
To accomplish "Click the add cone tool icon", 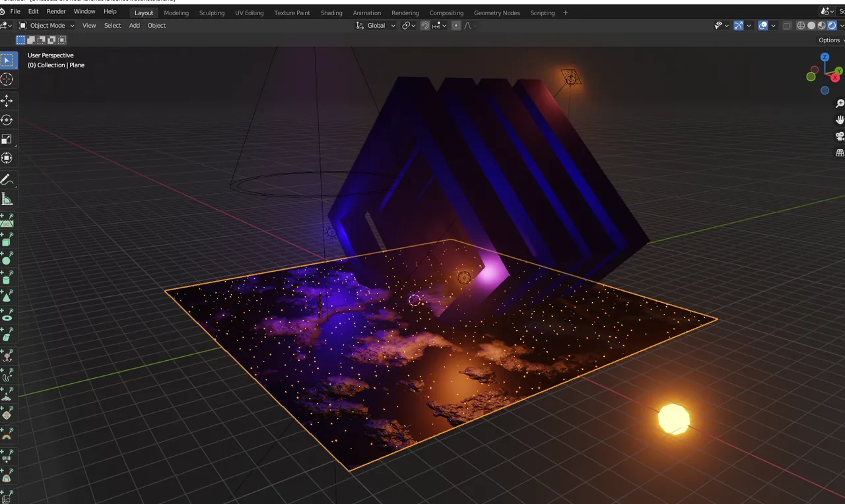I will 7,297.
